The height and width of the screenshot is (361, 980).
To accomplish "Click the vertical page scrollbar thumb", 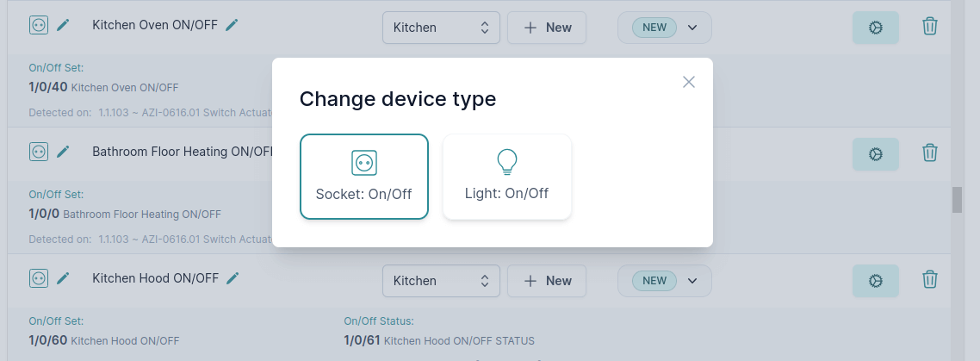I will tap(957, 199).
